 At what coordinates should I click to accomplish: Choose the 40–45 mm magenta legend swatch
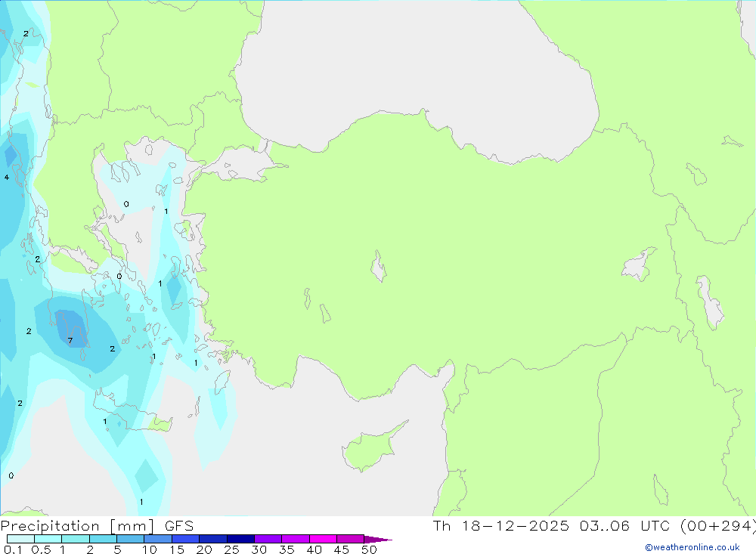click(x=323, y=539)
